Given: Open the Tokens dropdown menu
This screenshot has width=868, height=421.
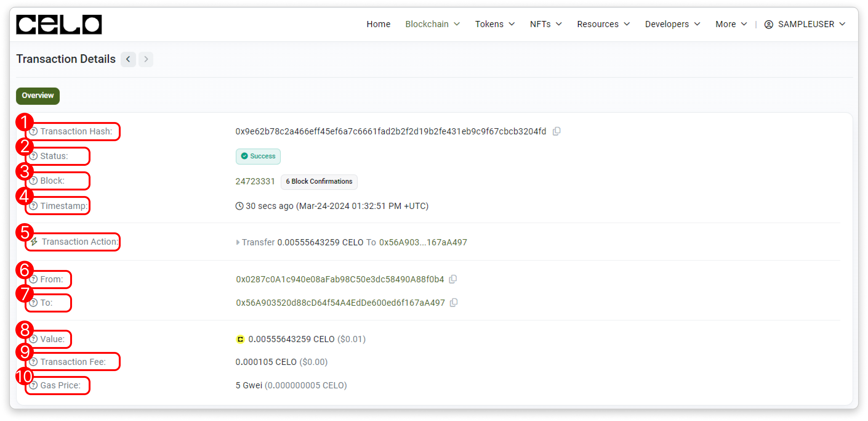Looking at the screenshot, I should (495, 24).
